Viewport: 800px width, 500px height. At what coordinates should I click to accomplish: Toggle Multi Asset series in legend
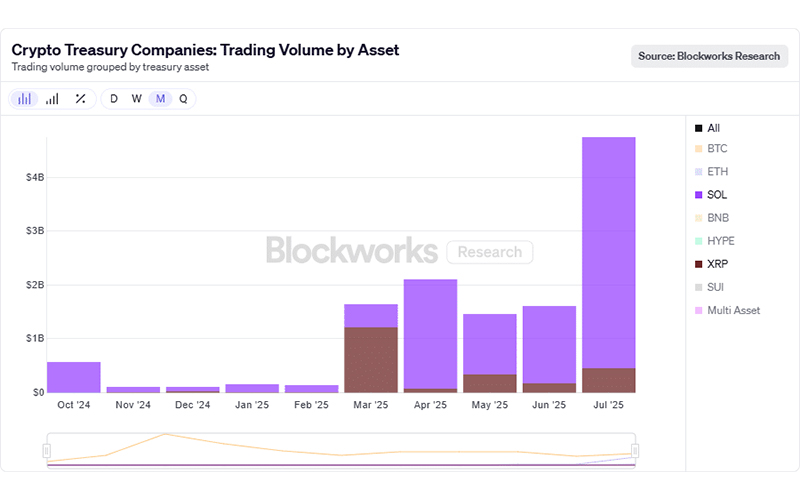click(728, 310)
